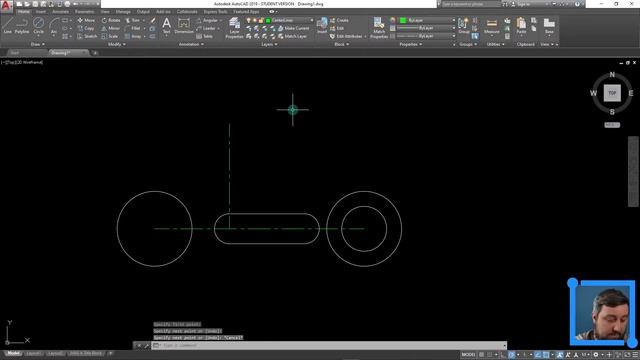
Task: Toggle polar tracking in status bar
Action: 511,355
